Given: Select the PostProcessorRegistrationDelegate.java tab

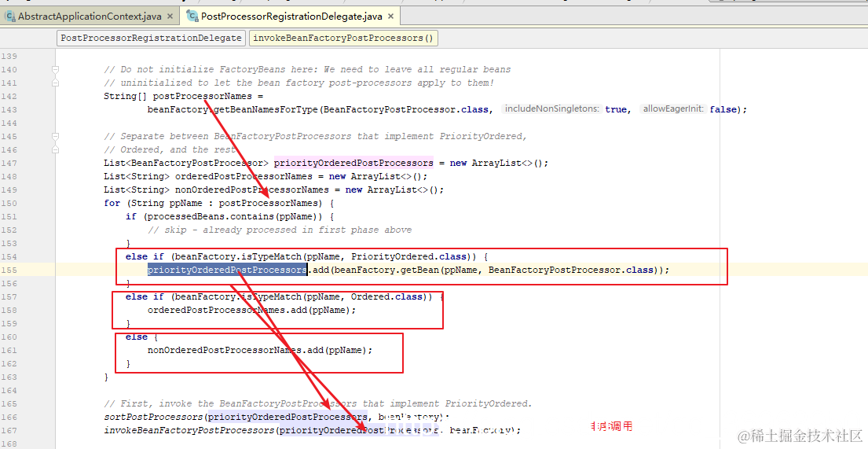Looking at the screenshot, I should click(291, 17).
